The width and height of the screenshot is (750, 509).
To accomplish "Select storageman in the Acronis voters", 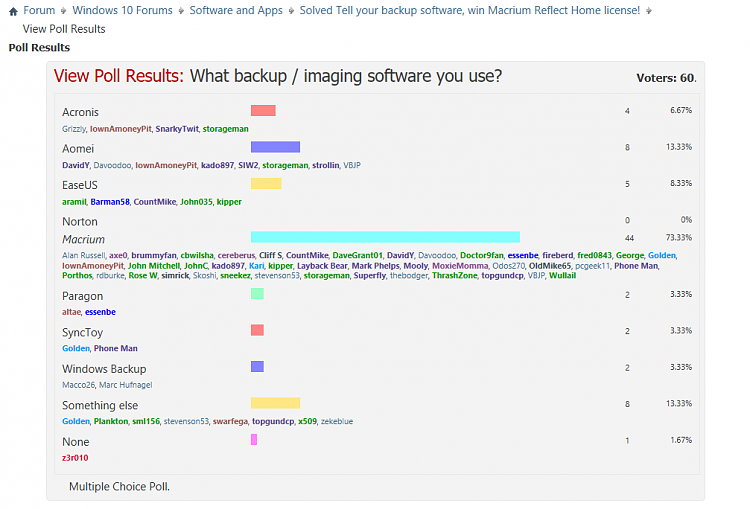I will (x=225, y=129).
